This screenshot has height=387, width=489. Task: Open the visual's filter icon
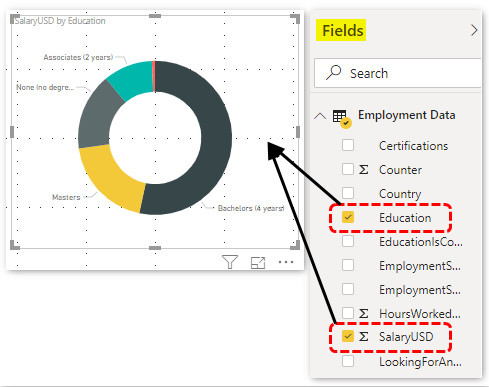230,262
